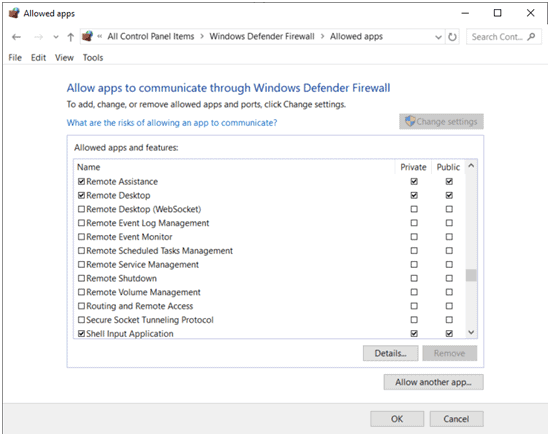550x436 pixels.
Task: Uncheck the Remote Desktop name checkbox
Action: pos(81,195)
